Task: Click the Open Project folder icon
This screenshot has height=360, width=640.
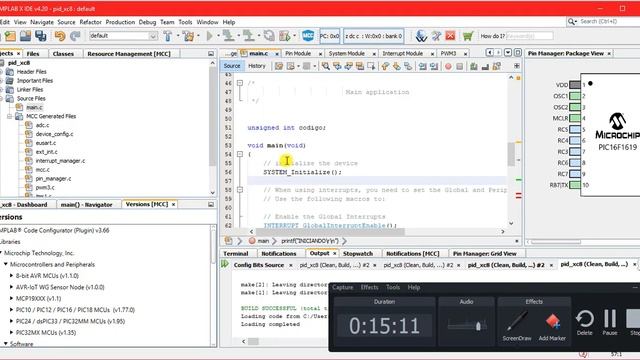Action: tap(25, 36)
